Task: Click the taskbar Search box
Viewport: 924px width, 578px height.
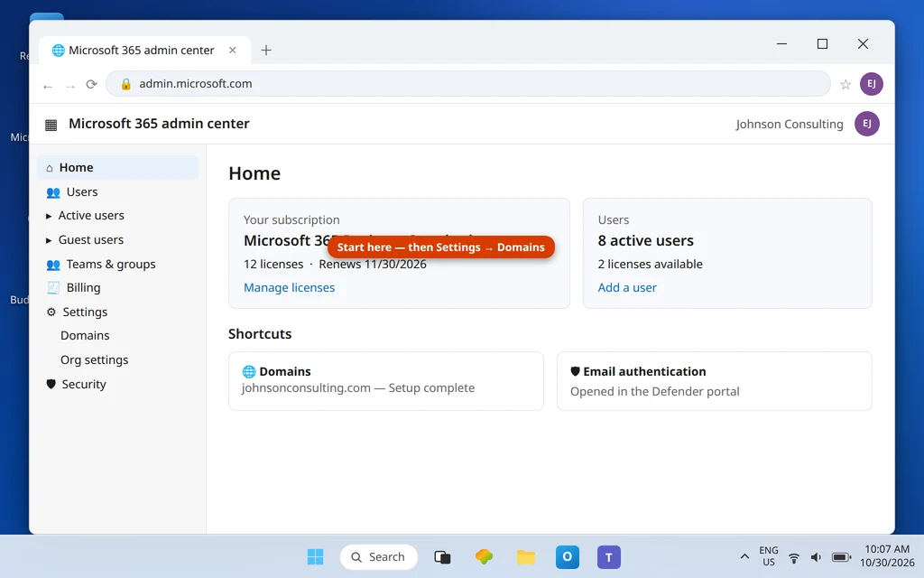Action: 378,556
